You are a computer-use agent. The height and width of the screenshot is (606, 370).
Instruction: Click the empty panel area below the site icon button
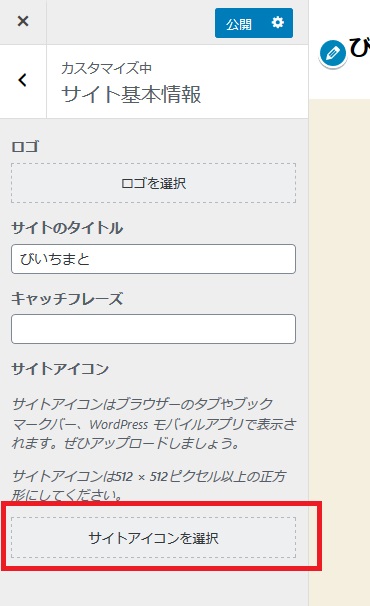[x=154, y=589]
